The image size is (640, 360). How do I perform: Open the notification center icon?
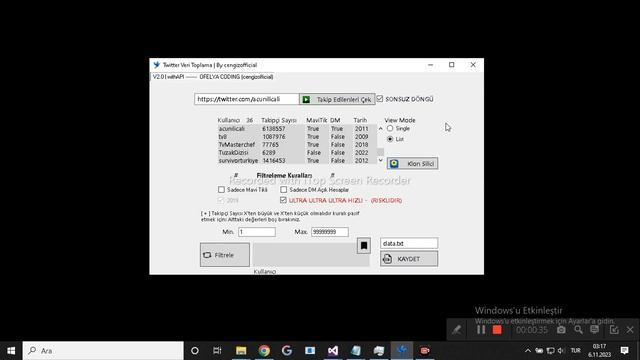624,351
